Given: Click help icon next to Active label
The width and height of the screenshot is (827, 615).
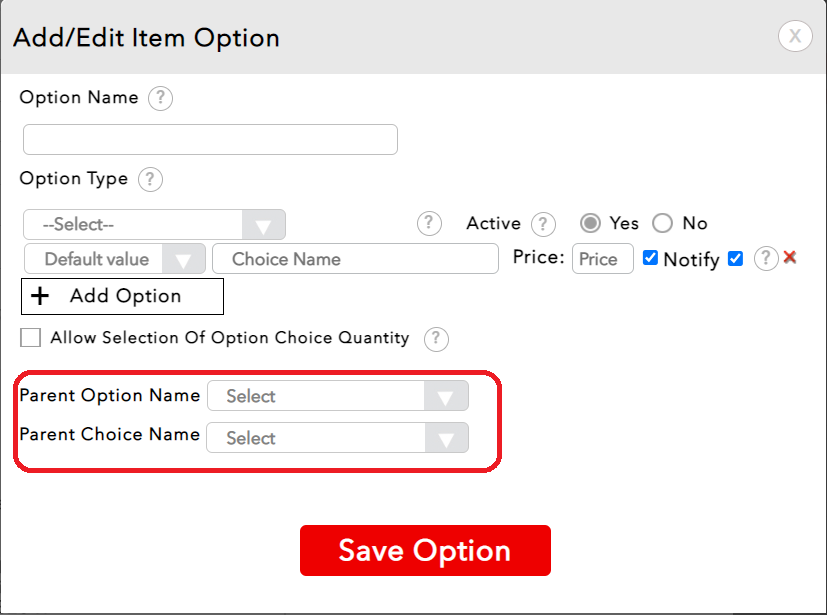Looking at the screenshot, I should click(x=543, y=224).
